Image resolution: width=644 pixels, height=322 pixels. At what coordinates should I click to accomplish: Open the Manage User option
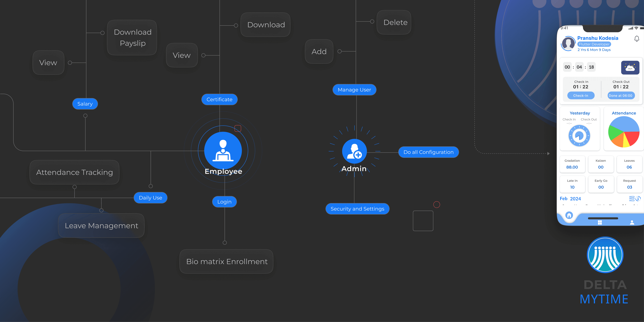coord(354,90)
